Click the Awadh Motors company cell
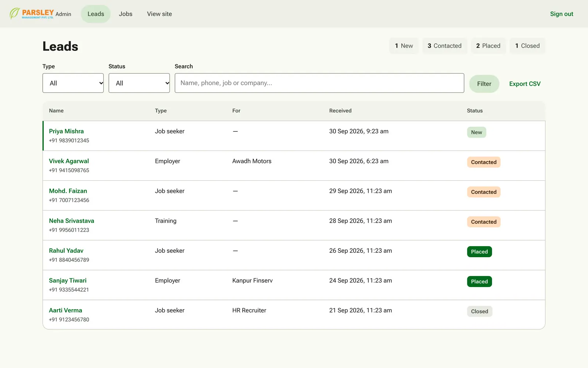The height and width of the screenshot is (368, 588). click(252, 161)
